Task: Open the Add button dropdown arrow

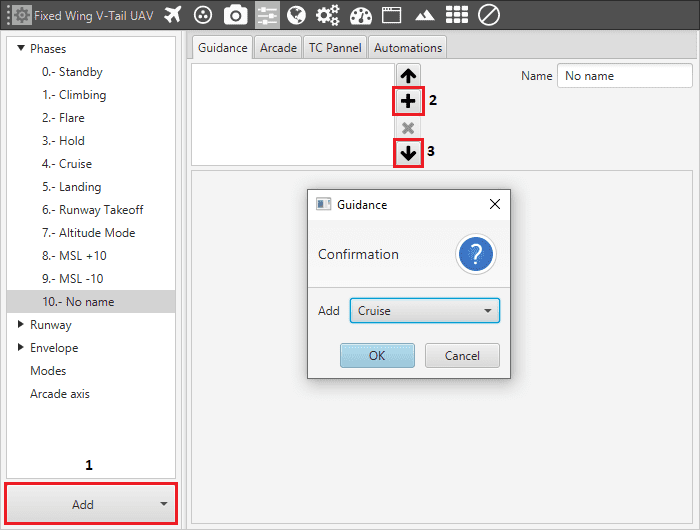Action: 164,504
